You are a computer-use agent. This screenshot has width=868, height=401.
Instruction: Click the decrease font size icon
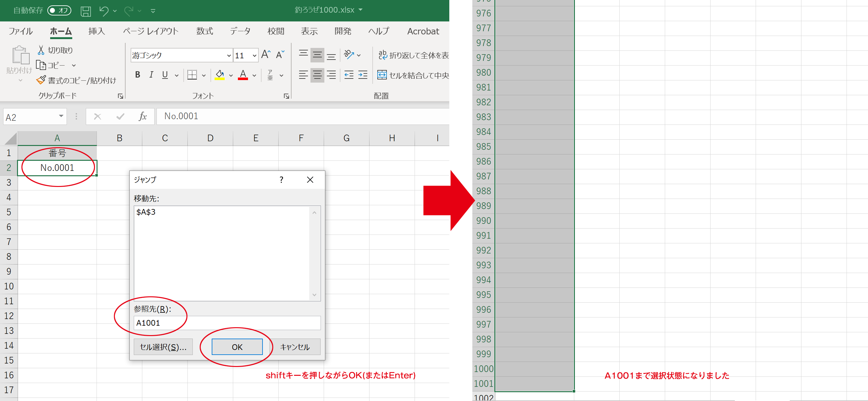point(280,54)
